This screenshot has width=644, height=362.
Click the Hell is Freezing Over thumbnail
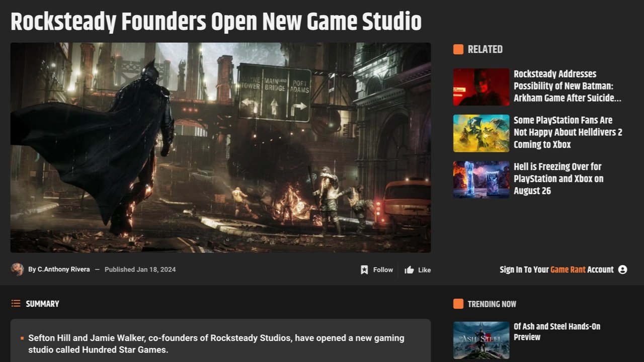(x=481, y=179)
